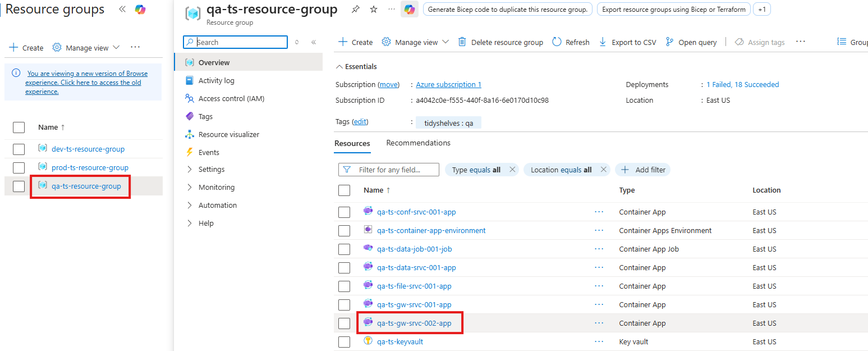Pin qa-ts-resource-group to dashboard
Screen dimensions: 868x351
(355, 10)
